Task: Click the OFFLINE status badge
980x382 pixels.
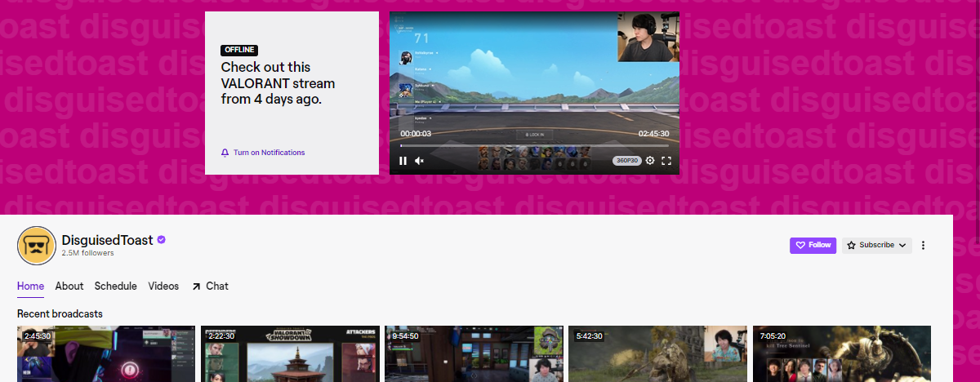Action: pos(239,50)
